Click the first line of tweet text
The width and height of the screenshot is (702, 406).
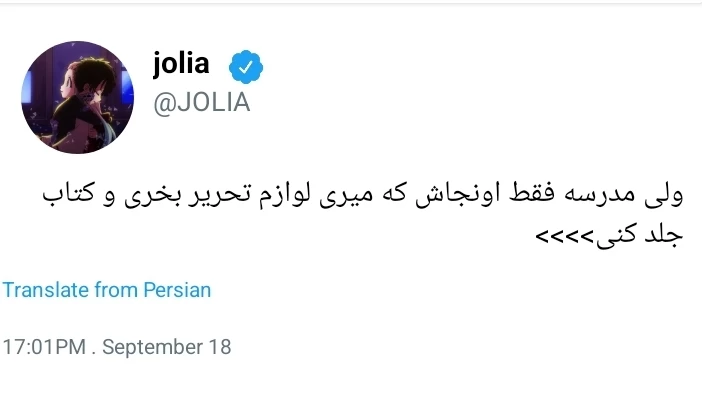tap(359, 194)
